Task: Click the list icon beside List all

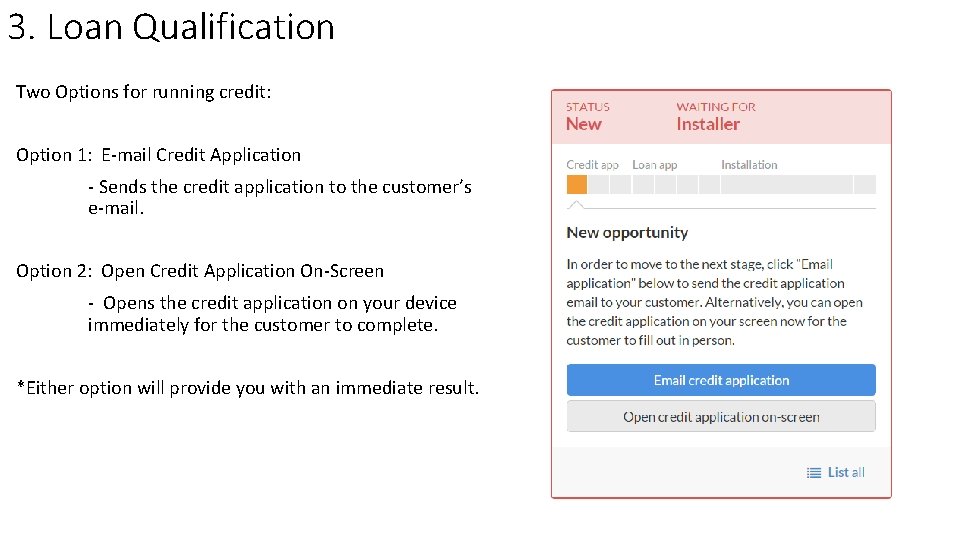Action: click(814, 473)
